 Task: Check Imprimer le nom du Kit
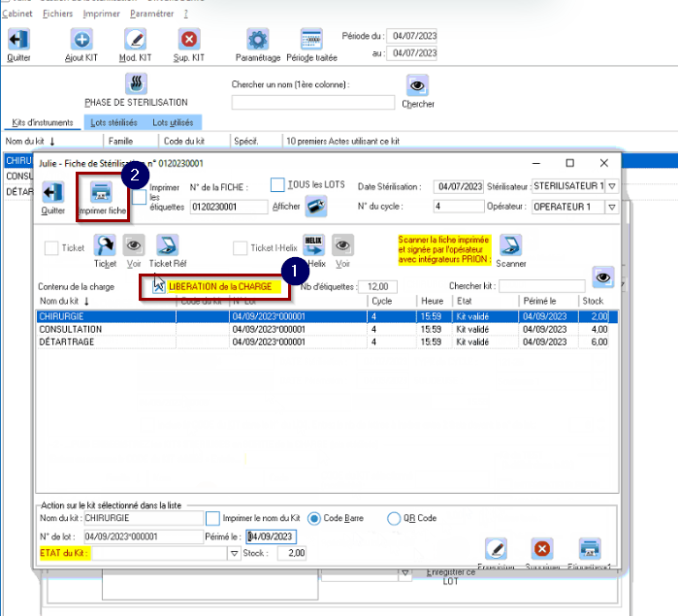[x=212, y=518]
